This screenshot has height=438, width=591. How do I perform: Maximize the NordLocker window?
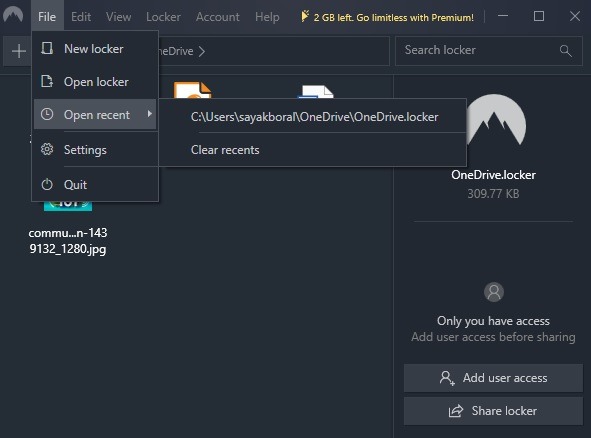[x=539, y=16]
